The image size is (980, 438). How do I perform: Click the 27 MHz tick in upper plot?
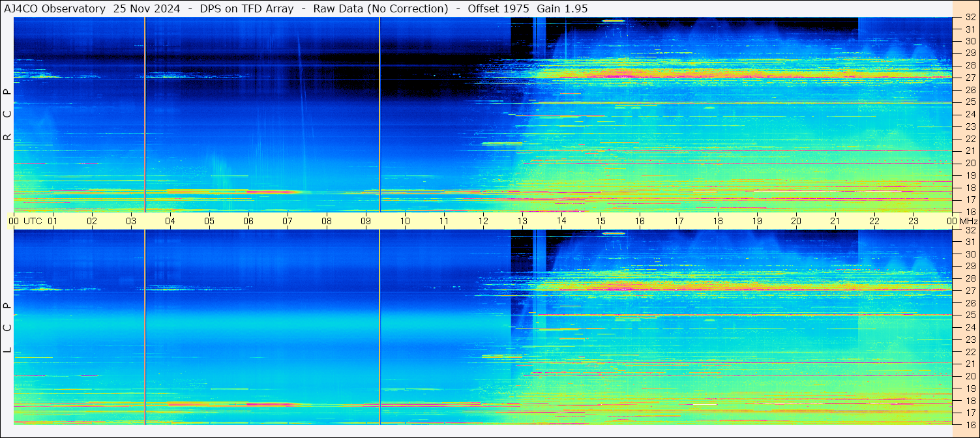click(x=970, y=78)
